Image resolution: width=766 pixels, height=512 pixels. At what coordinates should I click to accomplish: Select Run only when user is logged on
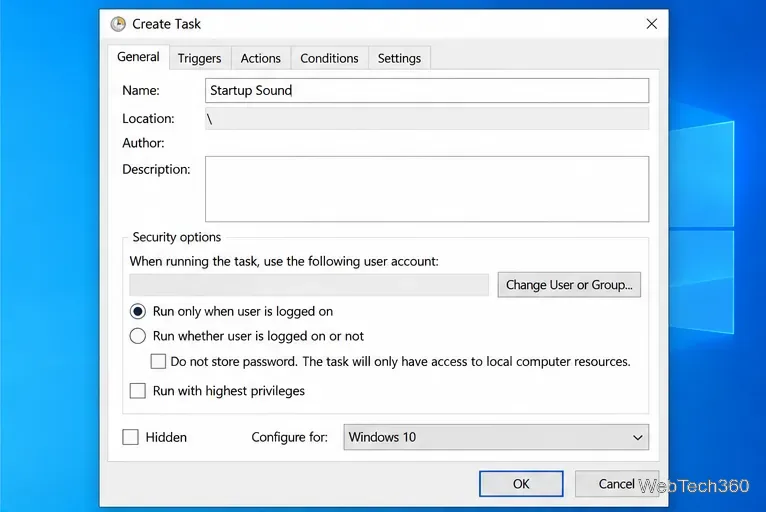point(138,311)
